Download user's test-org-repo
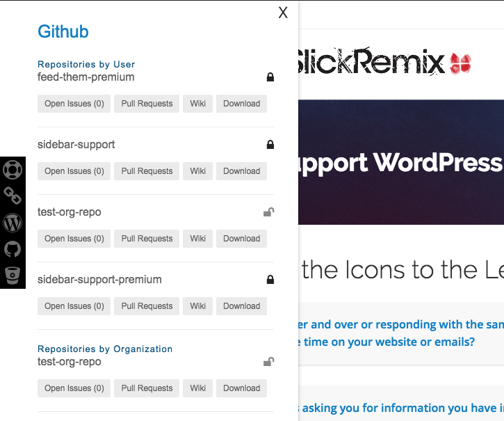The height and width of the screenshot is (421, 504). [x=241, y=239]
